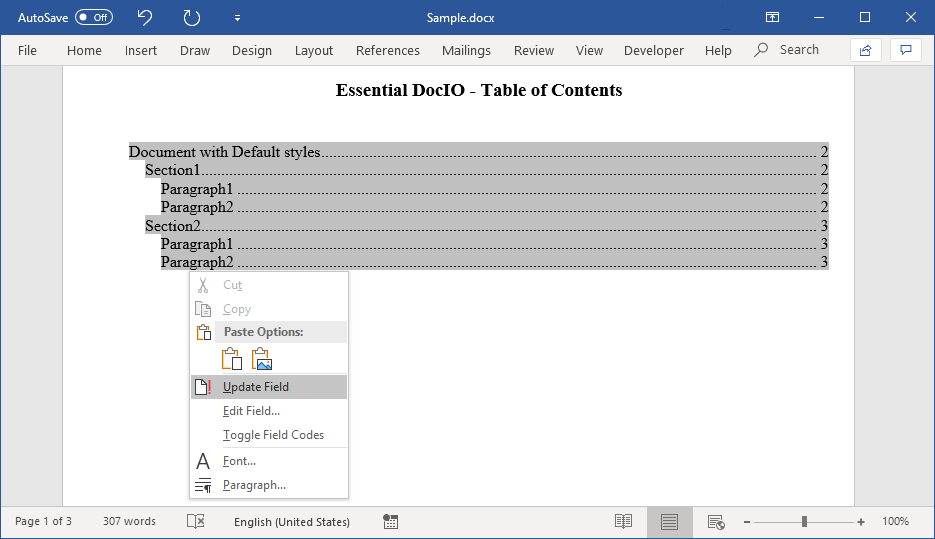Open Ribbon Display Options menu
This screenshot has width=935, height=539.
point(772,17)
